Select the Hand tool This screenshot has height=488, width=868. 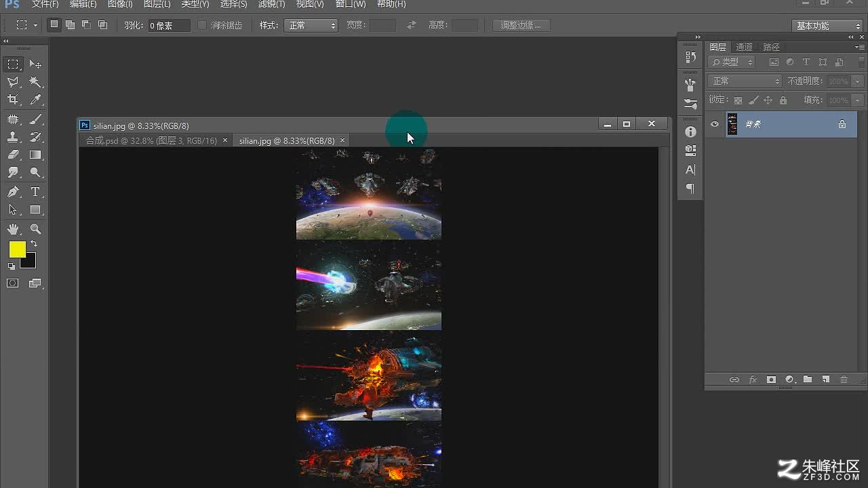13,229
